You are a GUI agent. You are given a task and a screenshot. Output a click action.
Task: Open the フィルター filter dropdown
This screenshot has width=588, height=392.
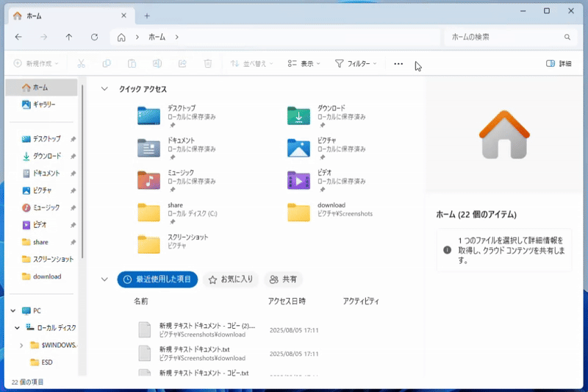356,63
